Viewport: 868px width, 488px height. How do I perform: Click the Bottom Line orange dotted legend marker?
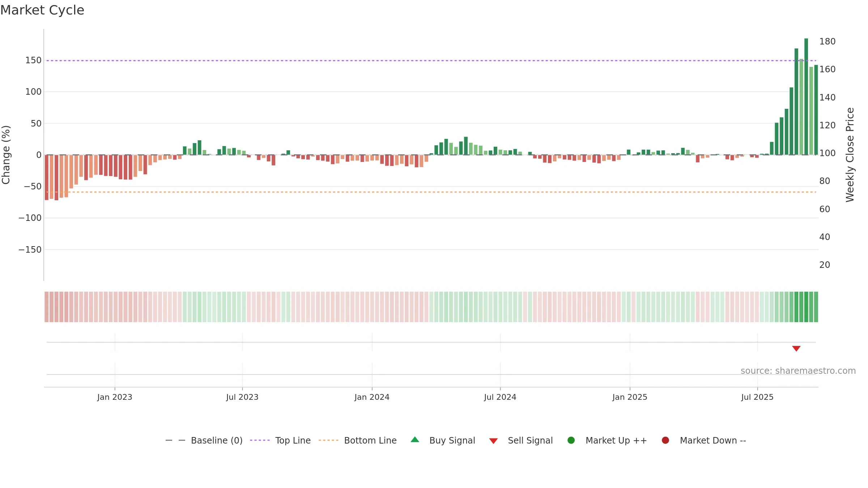coord(328,440)
